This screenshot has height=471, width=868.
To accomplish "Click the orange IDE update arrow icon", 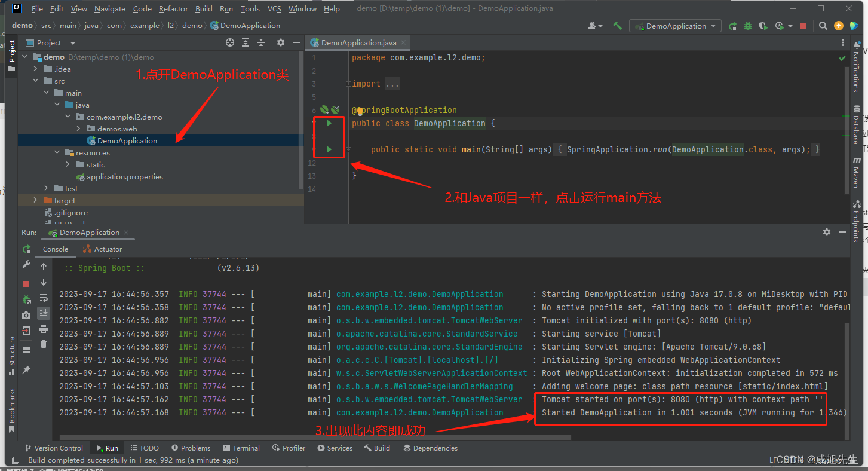I will point(839,26).
